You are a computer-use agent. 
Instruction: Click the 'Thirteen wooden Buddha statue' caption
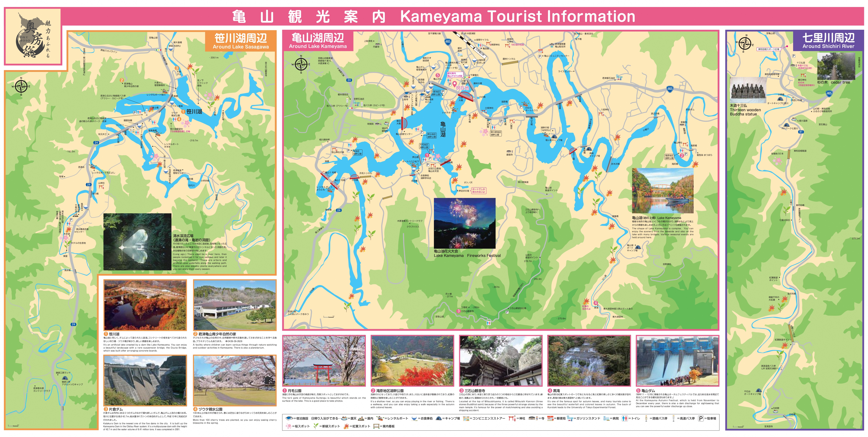click(x=745, y=112)
